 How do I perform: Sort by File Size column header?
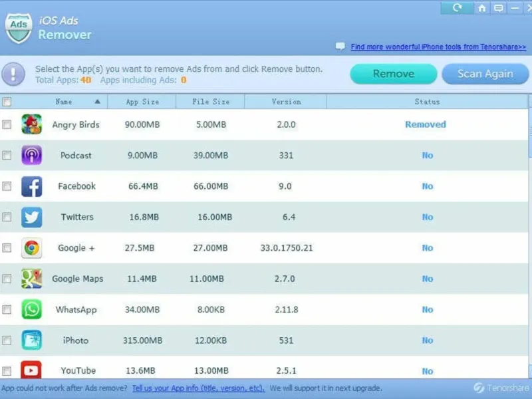coord(210,102)
